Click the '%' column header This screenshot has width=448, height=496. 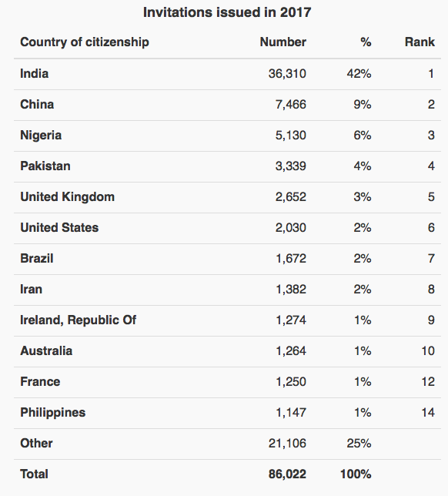366,42
